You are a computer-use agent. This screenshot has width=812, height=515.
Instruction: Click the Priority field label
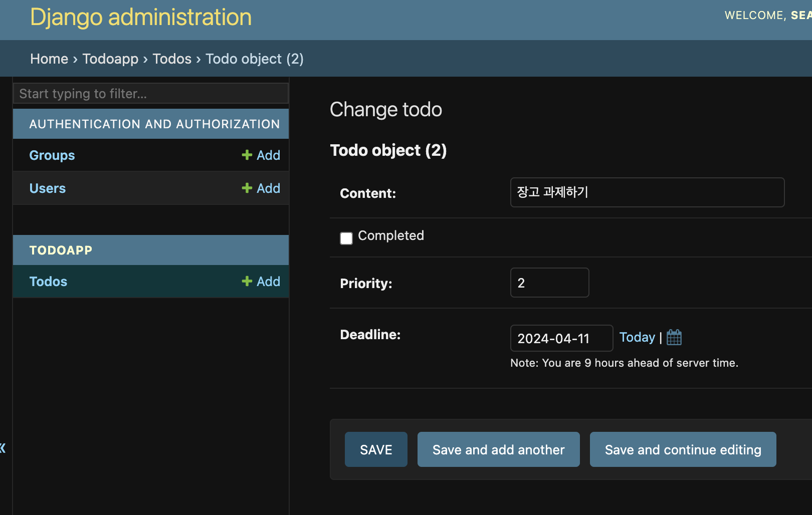point(366,284)
